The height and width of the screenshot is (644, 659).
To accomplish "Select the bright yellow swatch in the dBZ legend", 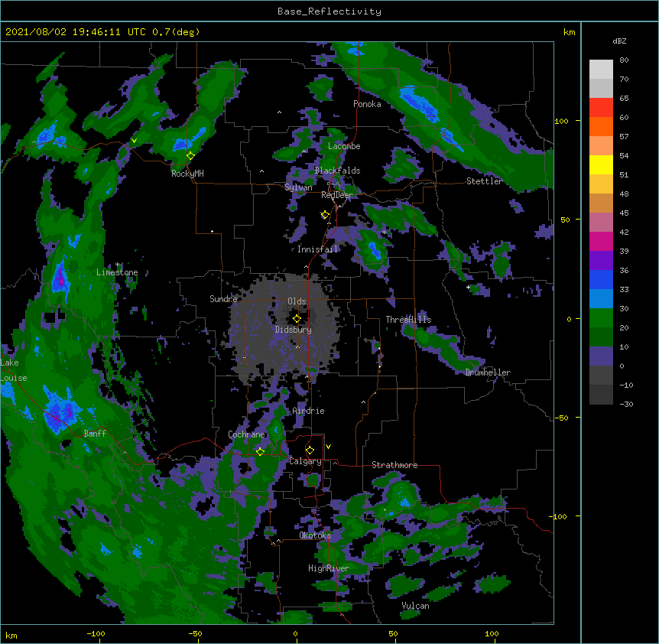I will [601, 164].
